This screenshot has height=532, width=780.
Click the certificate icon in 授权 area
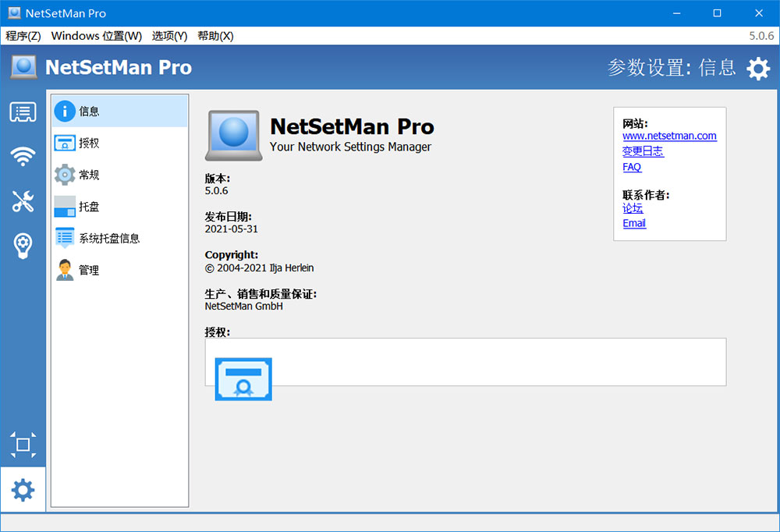tap(243, 378)
